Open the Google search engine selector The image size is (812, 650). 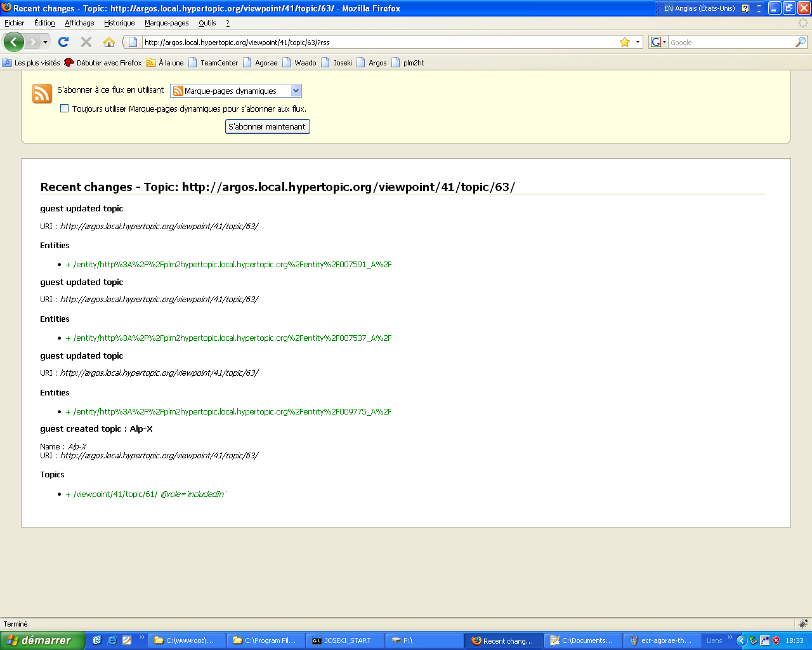point(658,42)
